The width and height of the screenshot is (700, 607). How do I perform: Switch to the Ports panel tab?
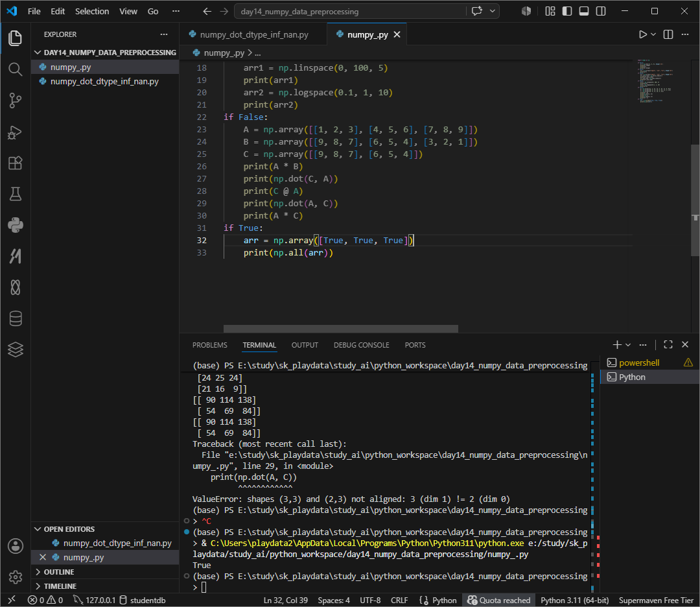tap(415, 345)
